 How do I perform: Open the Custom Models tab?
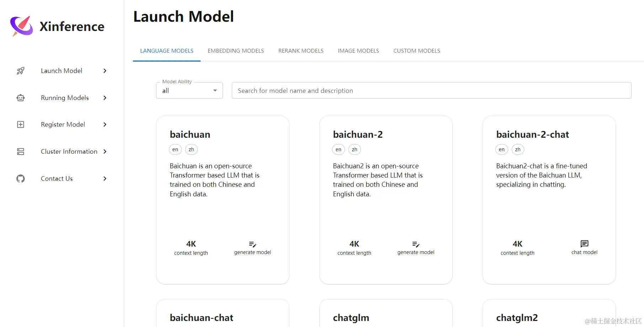point(417,51)
